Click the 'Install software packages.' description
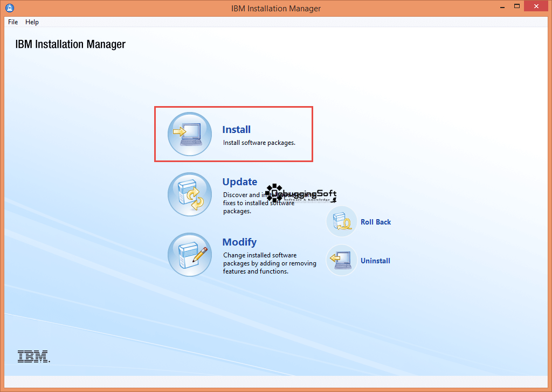The image size is (552, 392). coord(259,143)
